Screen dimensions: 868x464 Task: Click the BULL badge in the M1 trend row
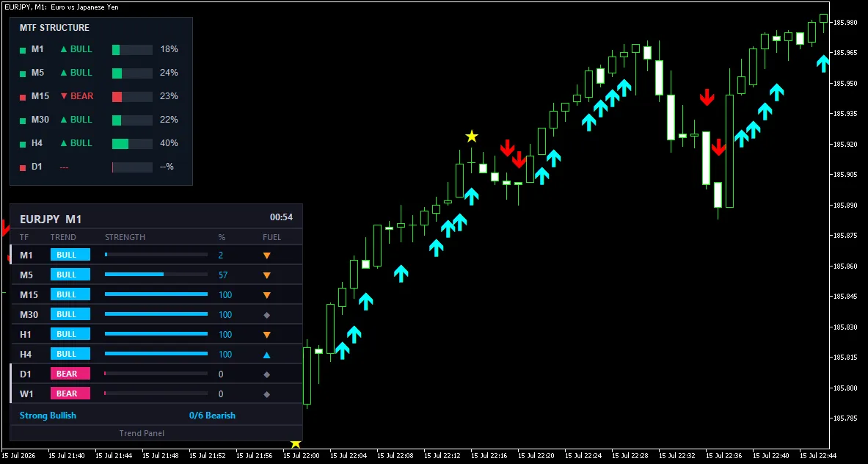coord(70,255)
